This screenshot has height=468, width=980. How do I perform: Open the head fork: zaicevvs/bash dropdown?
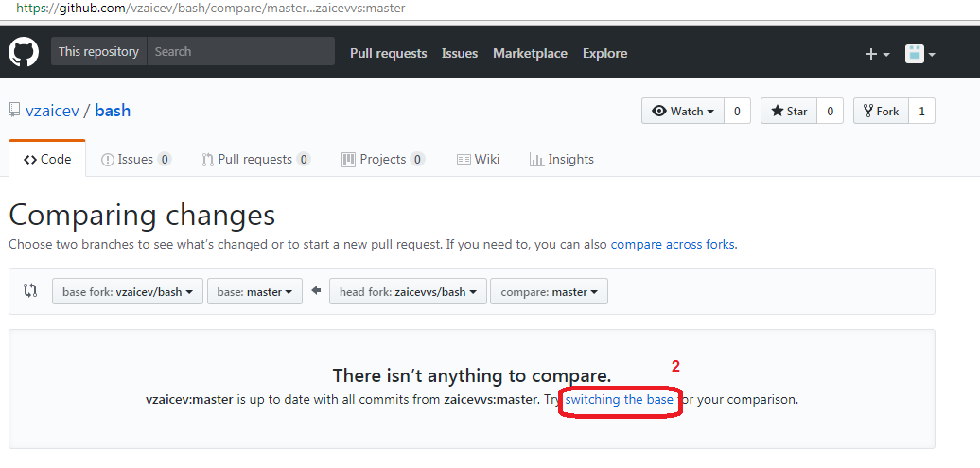pos(408,292)
